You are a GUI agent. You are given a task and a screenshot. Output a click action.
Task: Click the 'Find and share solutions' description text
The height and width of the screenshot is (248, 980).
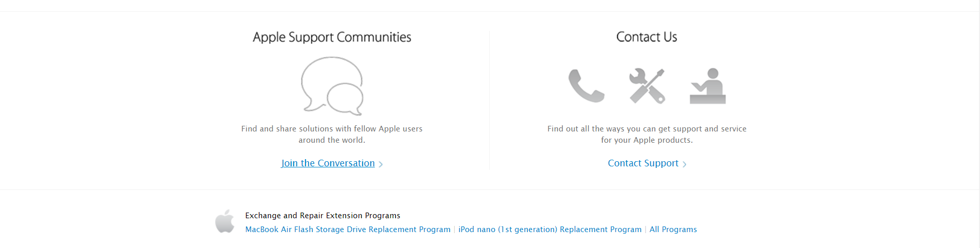pyautogui.click(x=332, y=135)
